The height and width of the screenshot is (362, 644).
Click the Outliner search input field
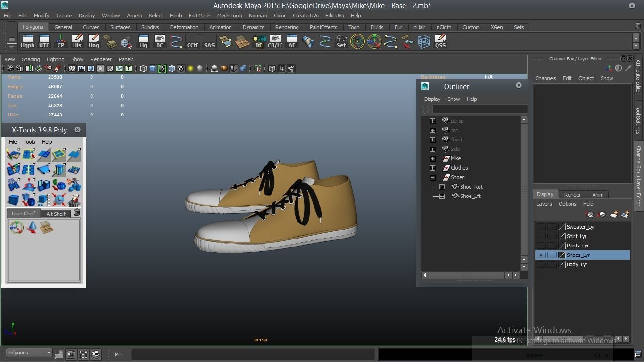(479, 109)
